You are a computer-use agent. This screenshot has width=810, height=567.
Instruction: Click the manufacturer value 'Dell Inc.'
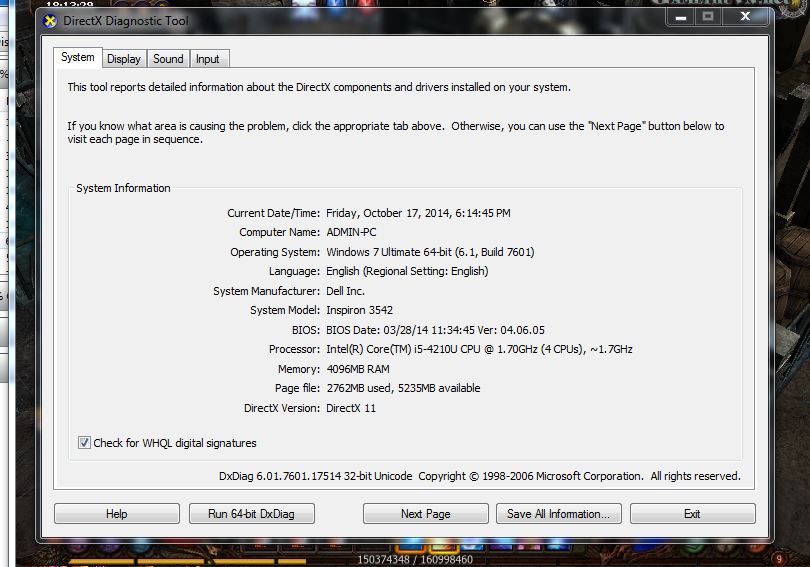(x=346, y=291)
